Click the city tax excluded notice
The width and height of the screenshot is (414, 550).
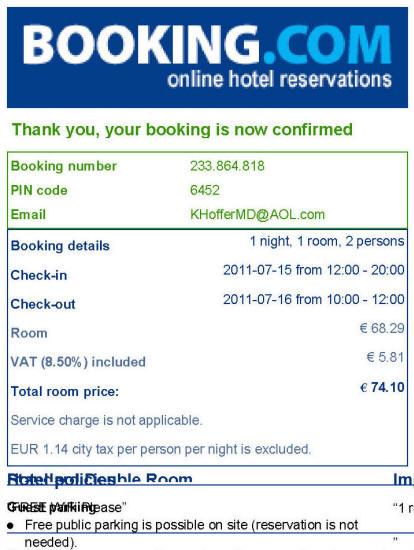pos(161,449)
